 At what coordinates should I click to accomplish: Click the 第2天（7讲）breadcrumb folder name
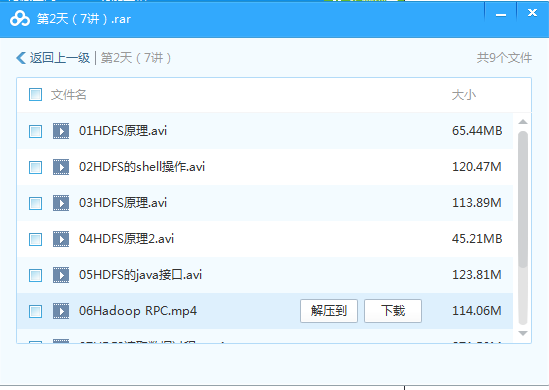coord(136,58)
